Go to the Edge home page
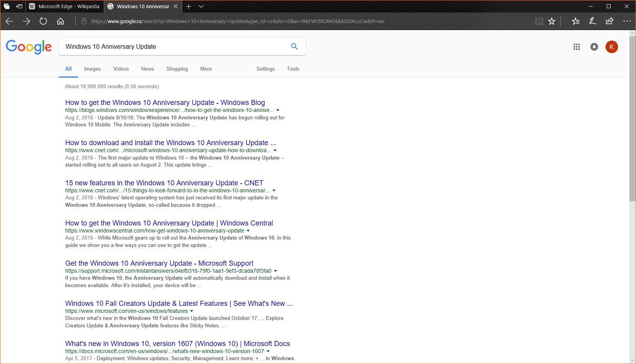The height and width of the screenshot is (364, 636). (60, 21)
